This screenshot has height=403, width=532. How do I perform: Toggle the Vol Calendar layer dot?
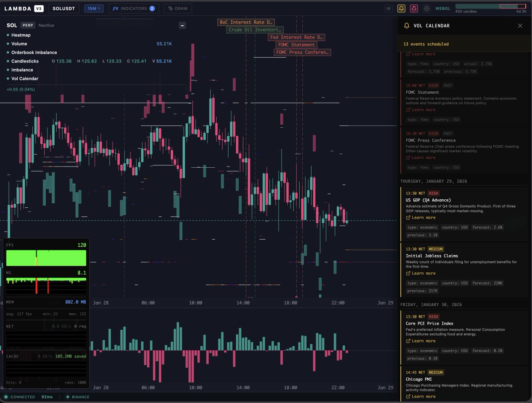[x=8, y=79]
